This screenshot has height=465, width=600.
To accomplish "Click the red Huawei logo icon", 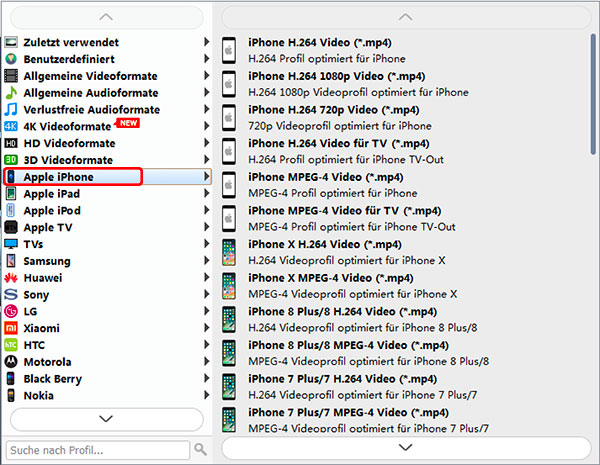I will pyautogui.click(x=11, y=278).
